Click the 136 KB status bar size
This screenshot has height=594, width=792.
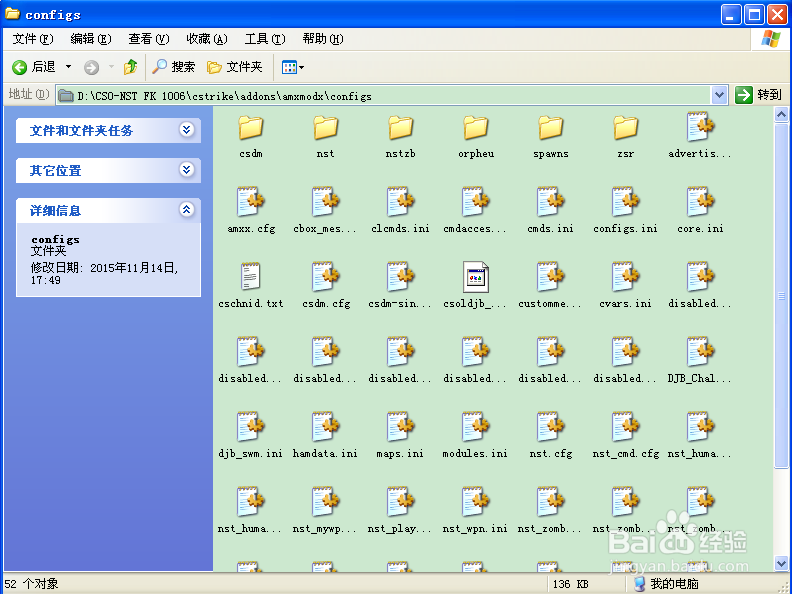(570, 584)
